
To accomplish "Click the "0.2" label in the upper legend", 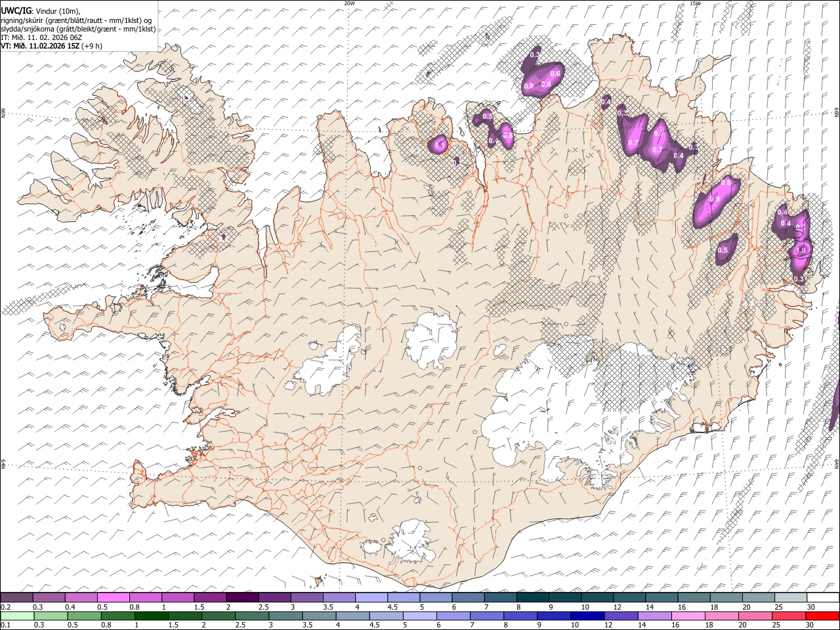I will [x=6, y=607].
